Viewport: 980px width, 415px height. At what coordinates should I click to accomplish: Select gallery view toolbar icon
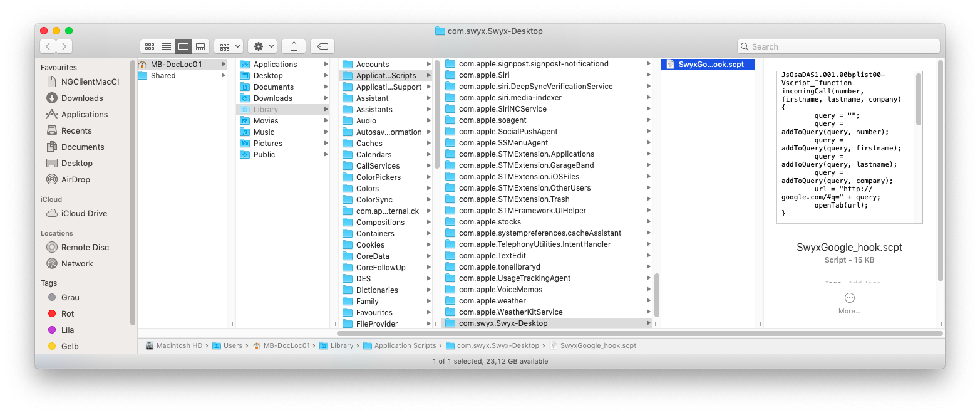pos(200,46)
